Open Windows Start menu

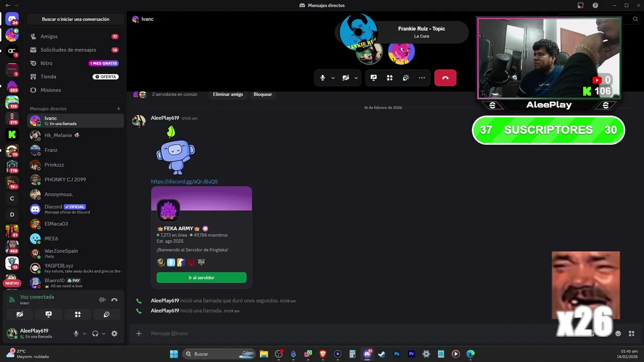(174, 354)
